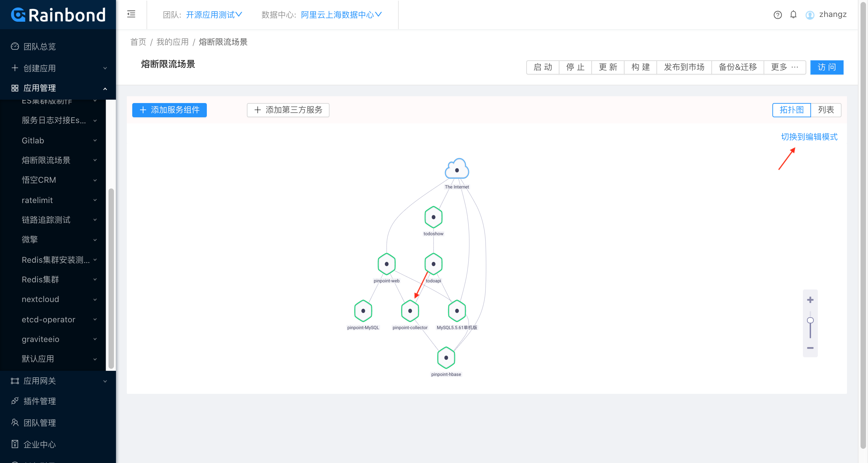Select the MySQL5.5.61单机版 hexagon node
This screenshot has height=463, width=868.
(x=457, y=311)
